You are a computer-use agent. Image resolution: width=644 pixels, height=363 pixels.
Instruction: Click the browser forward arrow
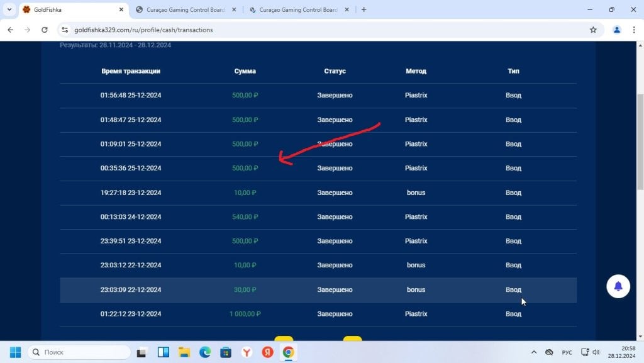27,30
